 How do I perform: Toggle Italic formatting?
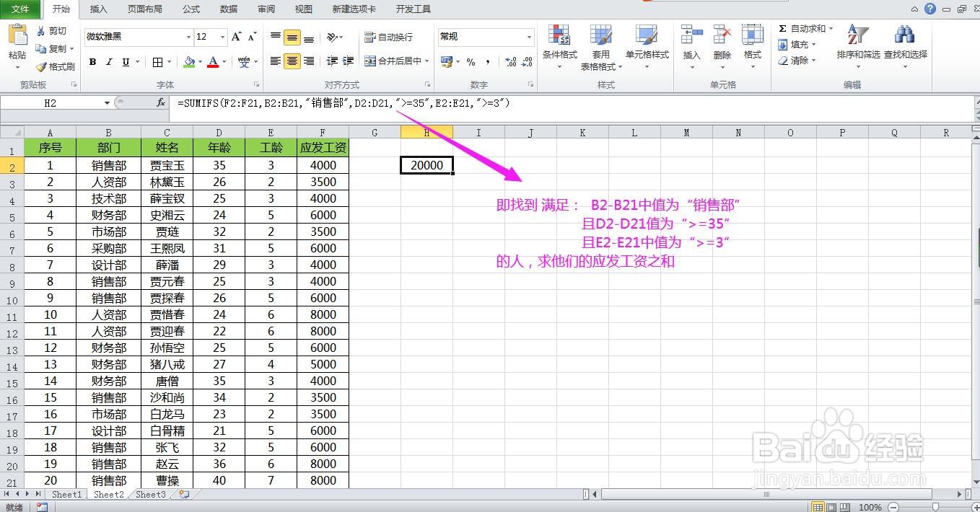(109, 62)
